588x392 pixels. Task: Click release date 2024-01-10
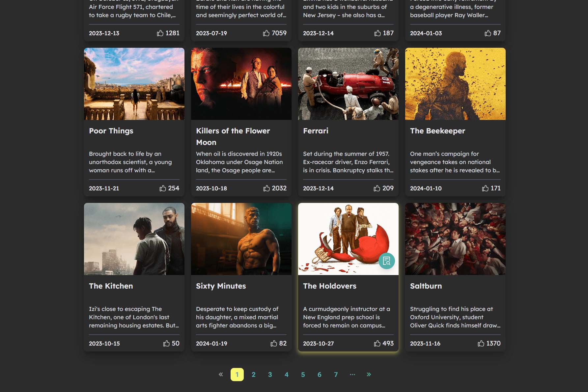pos(426,188)
